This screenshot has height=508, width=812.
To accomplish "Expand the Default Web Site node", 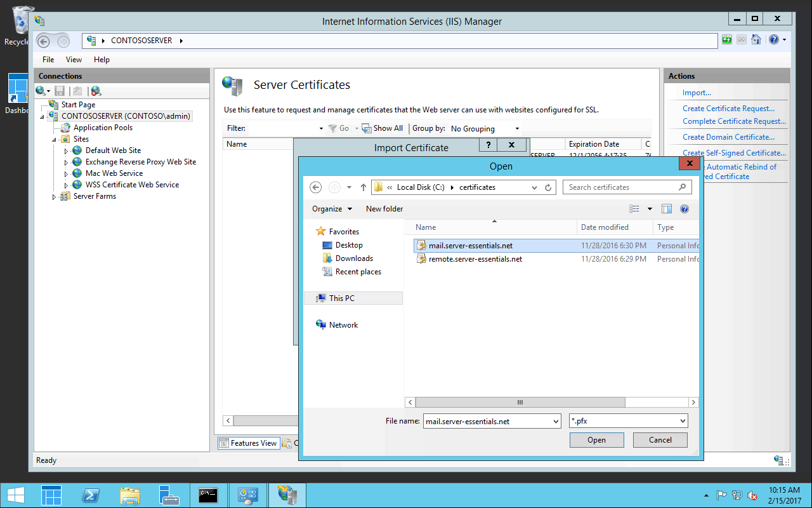I will [66, 151].
